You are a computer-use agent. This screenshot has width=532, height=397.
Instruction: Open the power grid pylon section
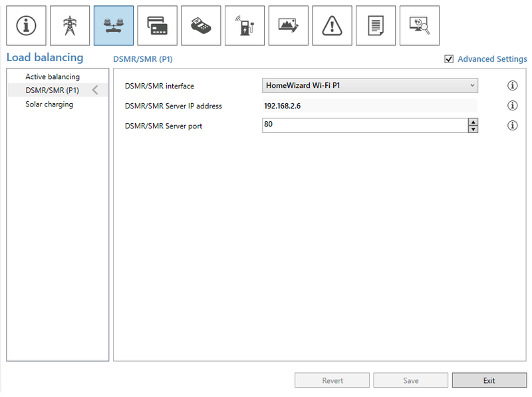point(70,25)
